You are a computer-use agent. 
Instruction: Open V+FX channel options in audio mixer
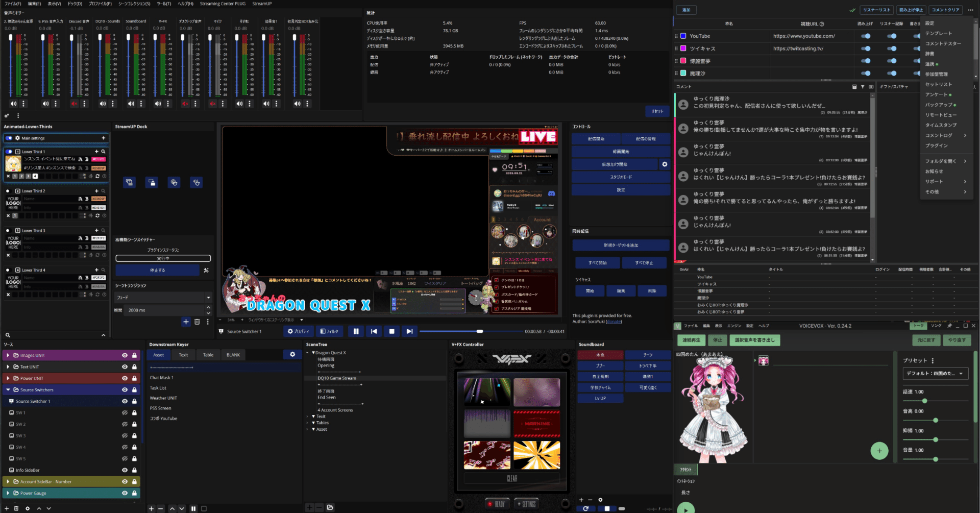pyautogui.click(x=168, y=104)
